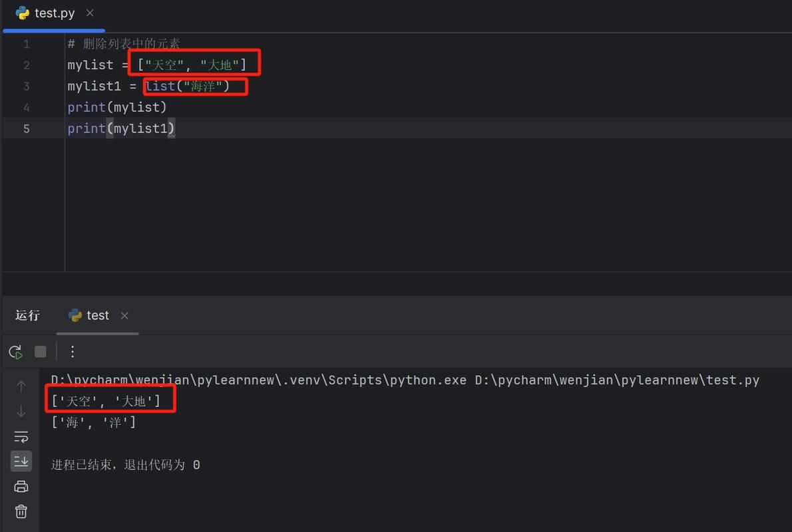Open the more options three-dot menu
792x532 pixels.
pos(72,352)
